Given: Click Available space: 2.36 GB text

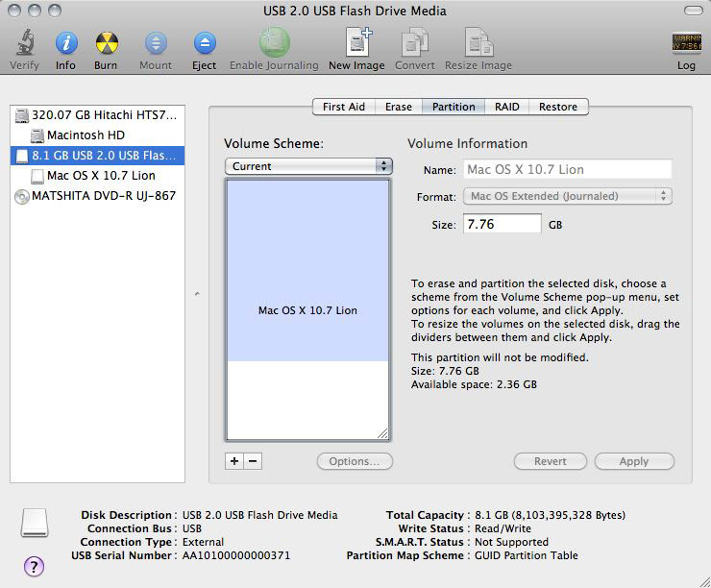Looking at the screenshot, I should tap(474, 385).
